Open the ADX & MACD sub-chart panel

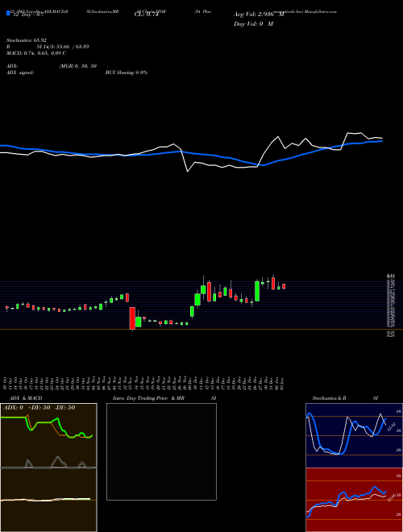48,468
